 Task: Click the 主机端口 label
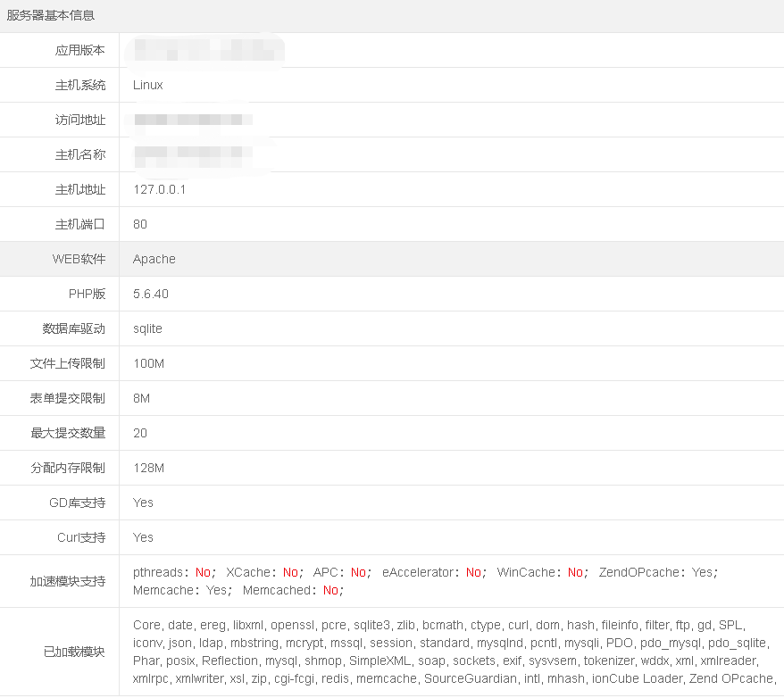click(80, 224)
